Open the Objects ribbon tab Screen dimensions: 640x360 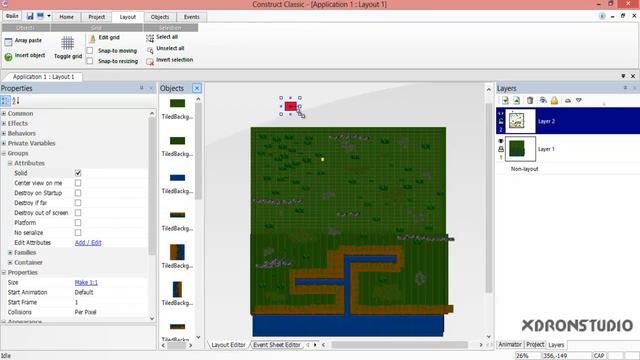(x=160, y=17)
